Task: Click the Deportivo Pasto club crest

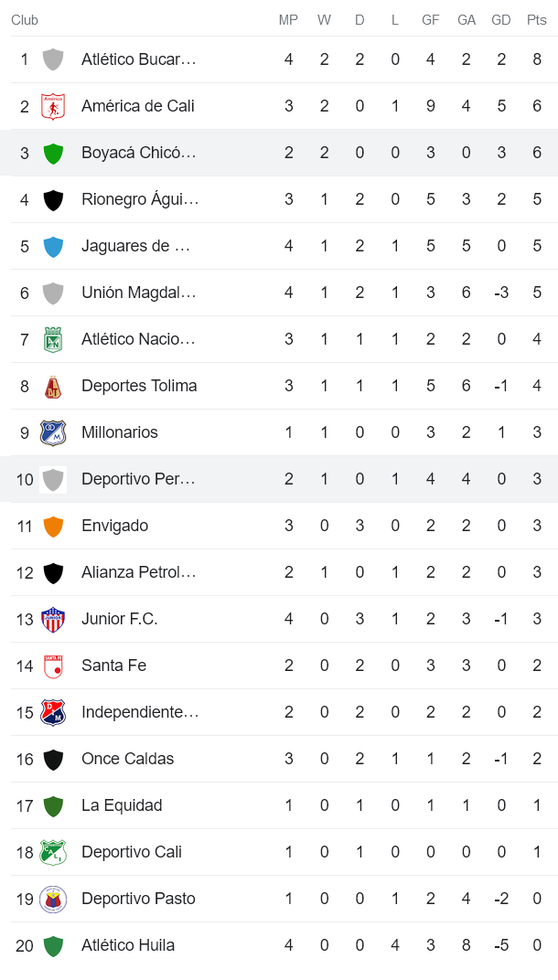Action: click(53, 899)
